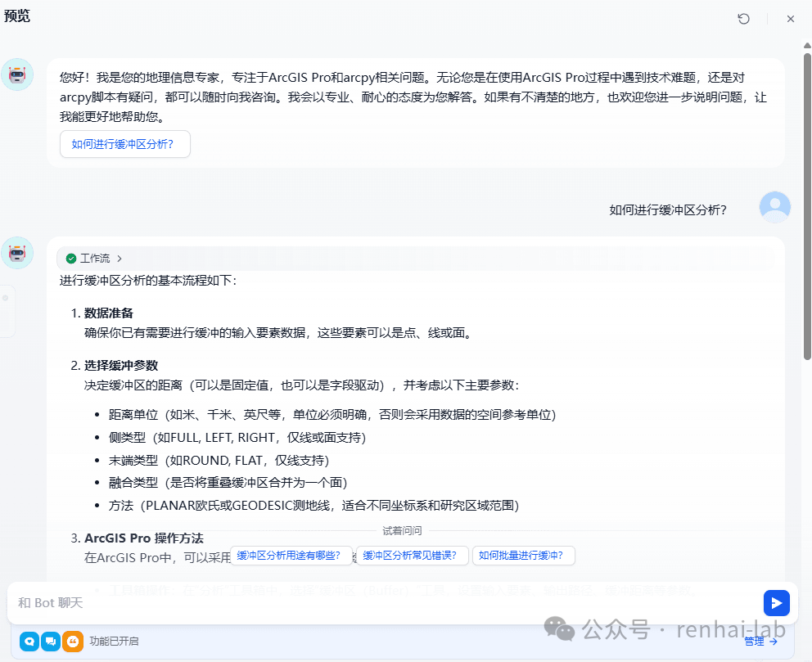Image resolution: width=812 pixels, height=662 pixels.
Task: Click the 如何进行缓冲区分析 suggested question
Action: [124, 144]
